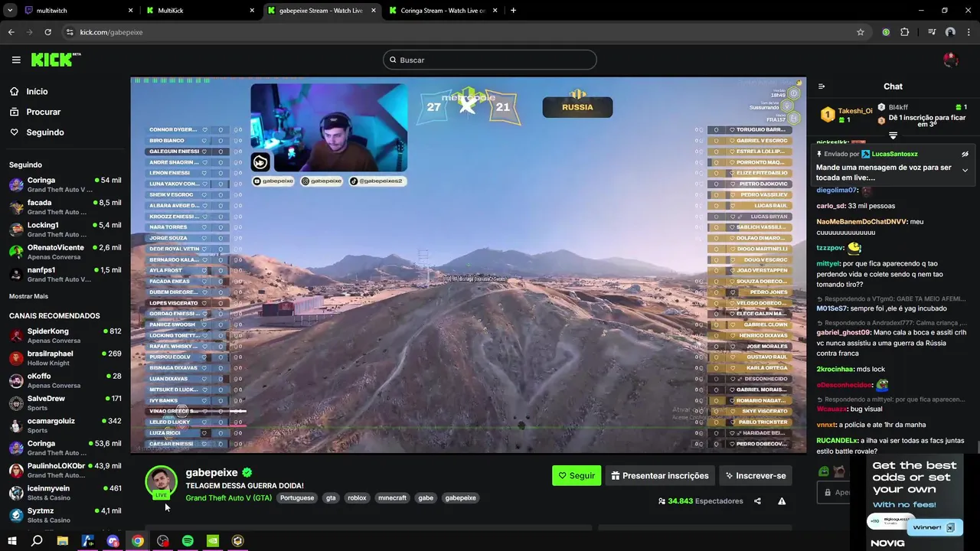The height and width of the screenshot is (551, 980).
Task: Click the Kick logo
Action: [56, 60]
